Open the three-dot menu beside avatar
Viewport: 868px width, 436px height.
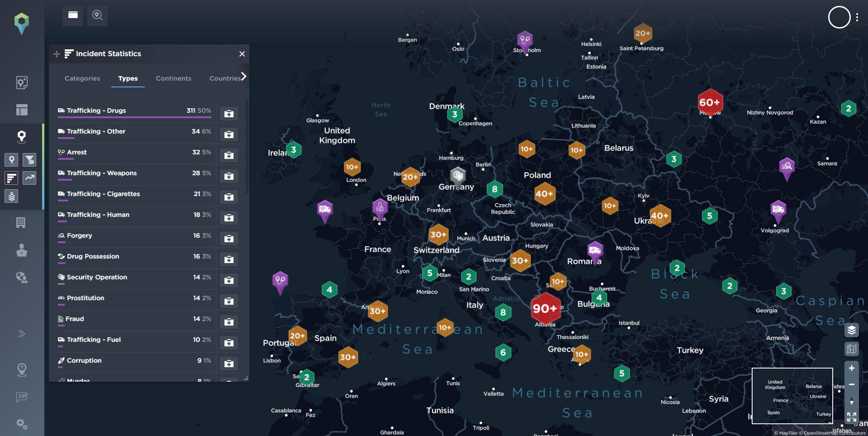coord(857,17)
